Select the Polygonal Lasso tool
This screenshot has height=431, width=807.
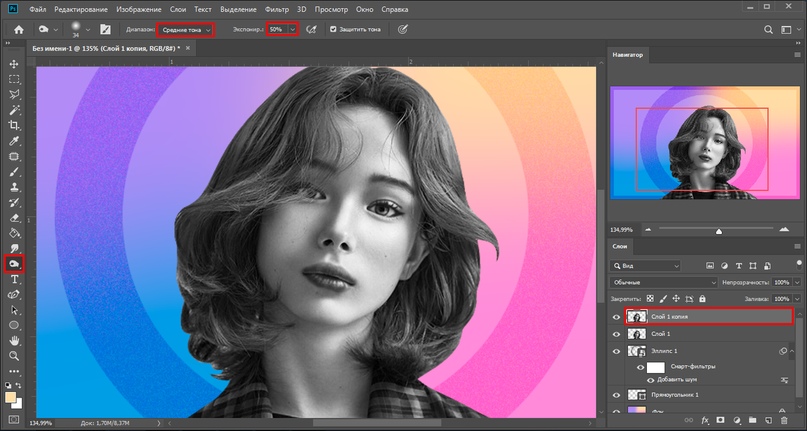(14, 94)
